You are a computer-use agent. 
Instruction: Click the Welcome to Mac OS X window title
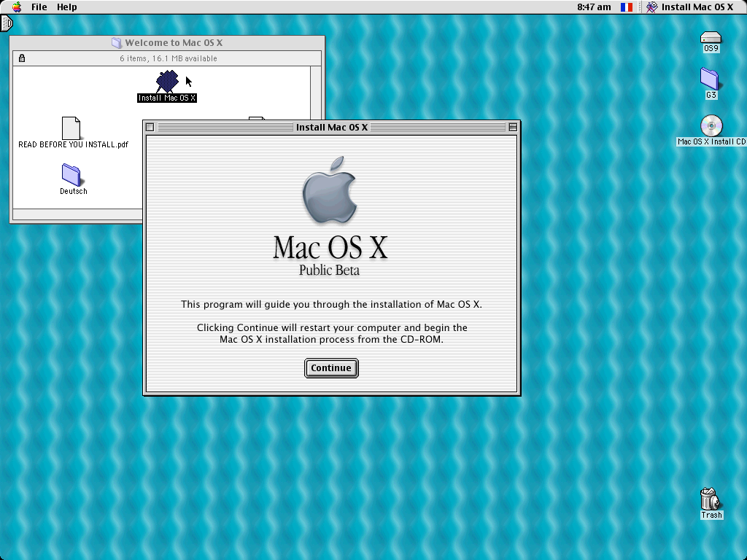[x=174, y=43]
